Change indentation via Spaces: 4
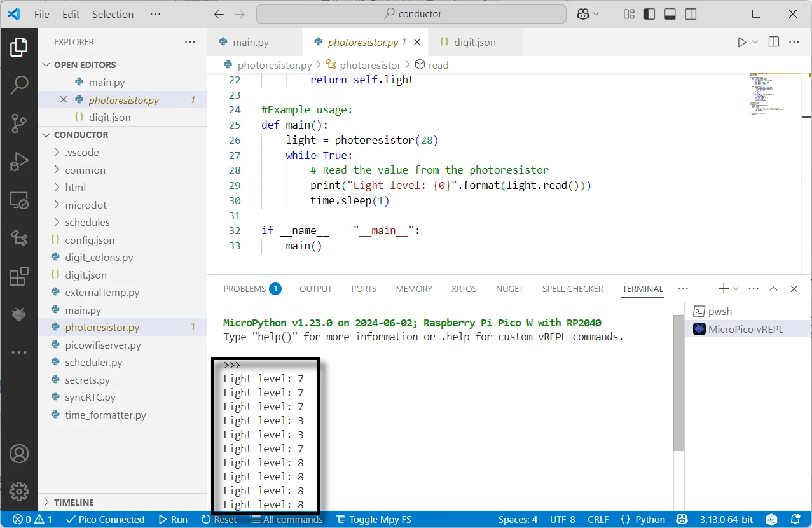Image resolution: width=812 pixels, height=528 pixels. [518, 519]
